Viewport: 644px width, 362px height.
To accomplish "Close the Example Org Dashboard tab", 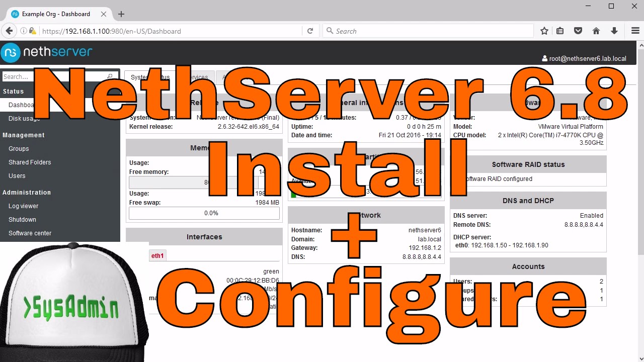I will click(105, 14).
